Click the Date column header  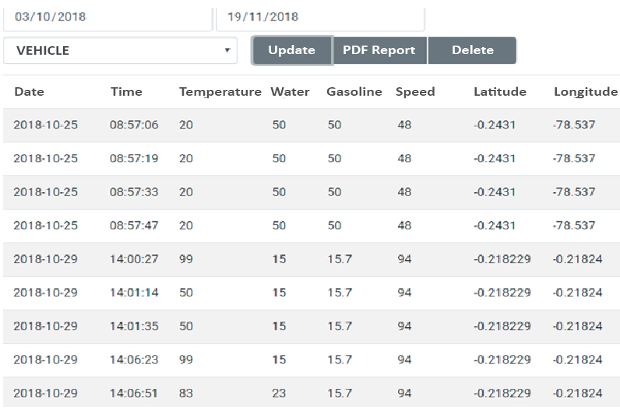tap(29, 92)
